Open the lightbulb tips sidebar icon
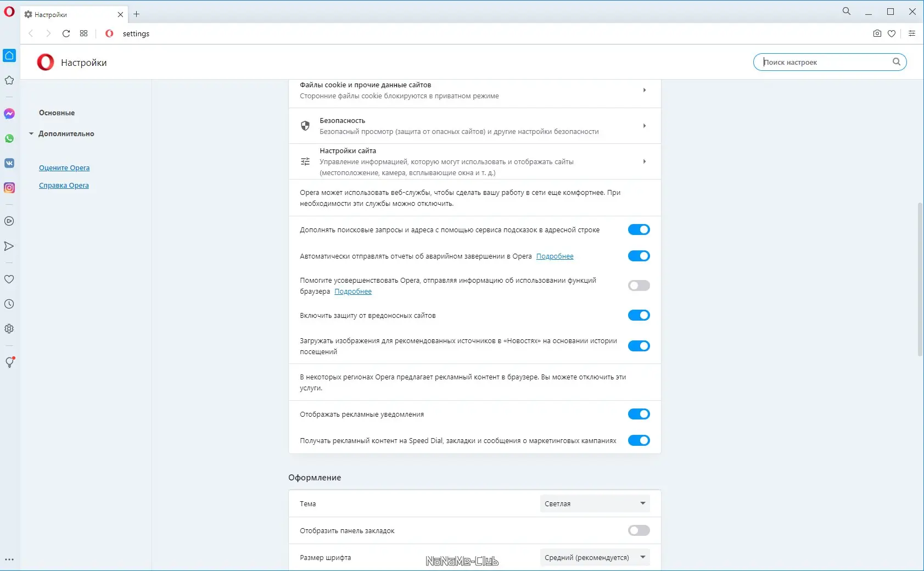The width and height of the screenshot is (924, 571). tap(9, 362)
